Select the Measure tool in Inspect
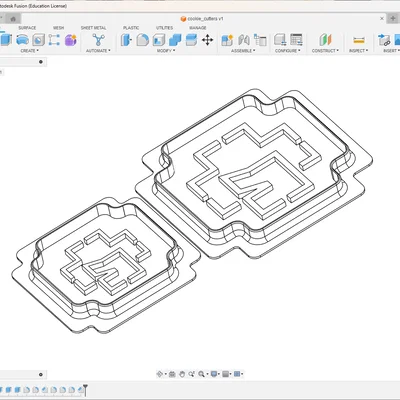Viewport: 400px width, 400px height. click(x=359, y=40)
